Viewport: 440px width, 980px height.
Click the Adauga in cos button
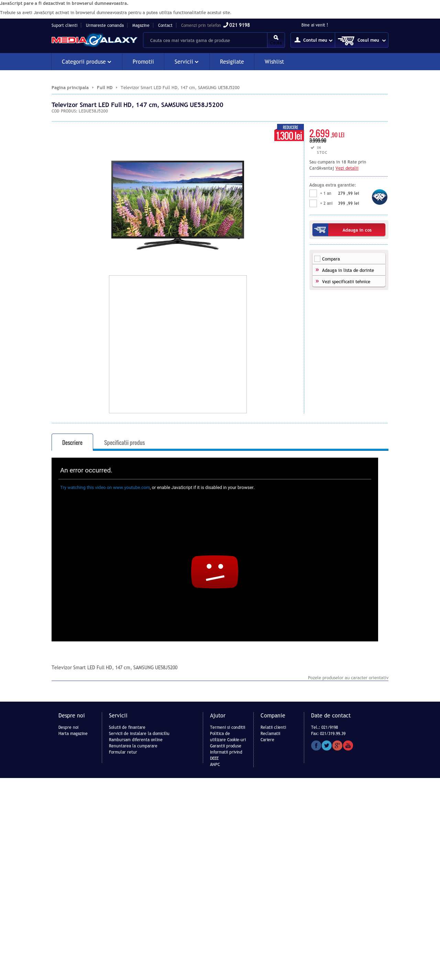(349, 230)
